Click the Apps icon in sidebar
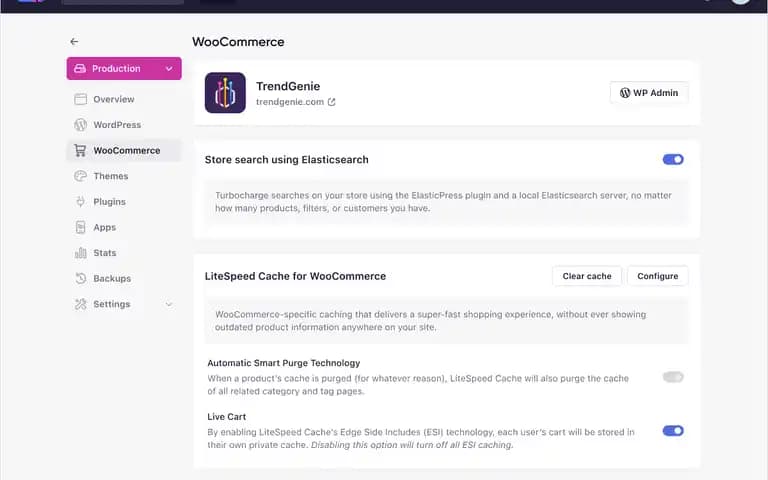Viewport: 768px width, 480px height. tap(80, 227)
